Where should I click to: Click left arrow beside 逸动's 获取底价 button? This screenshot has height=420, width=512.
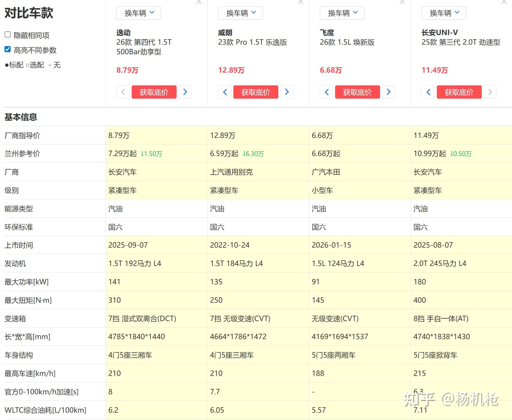(123, 92)
